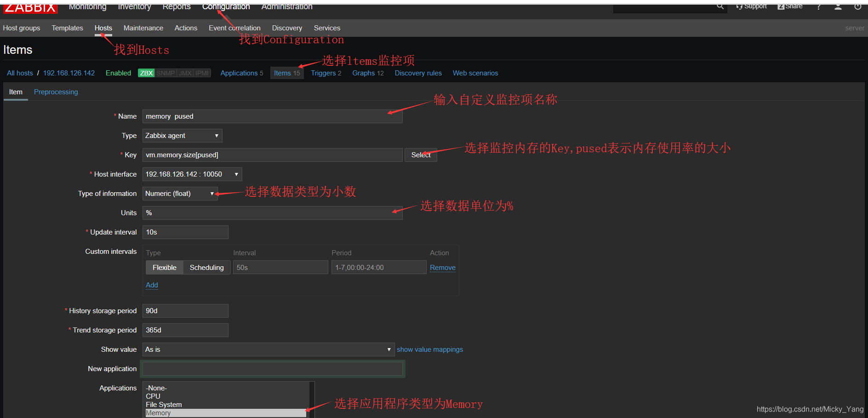Switch to the Preprocessing tab

(56, 92)
